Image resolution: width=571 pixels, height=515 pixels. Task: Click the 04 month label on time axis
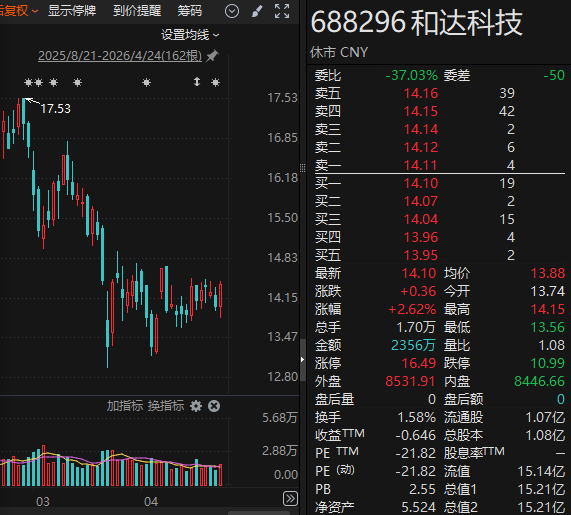[x=151, y=502]
